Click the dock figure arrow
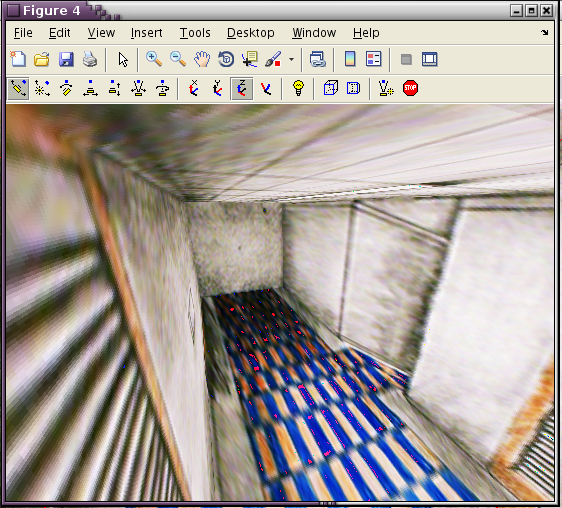The height and width of the screenshot is (508, 562). tap(544, 33)
